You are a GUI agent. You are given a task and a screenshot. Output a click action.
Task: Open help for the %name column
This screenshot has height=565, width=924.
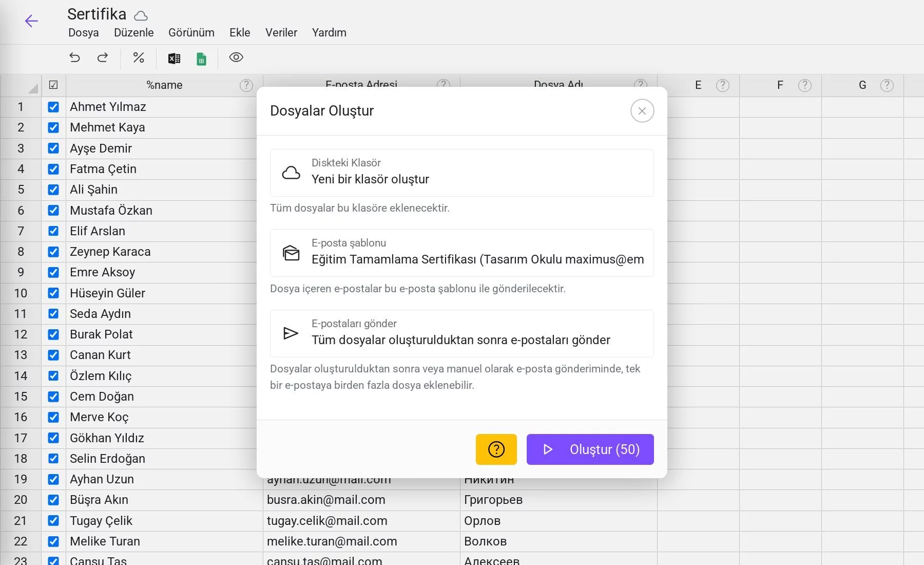(246, 85)
